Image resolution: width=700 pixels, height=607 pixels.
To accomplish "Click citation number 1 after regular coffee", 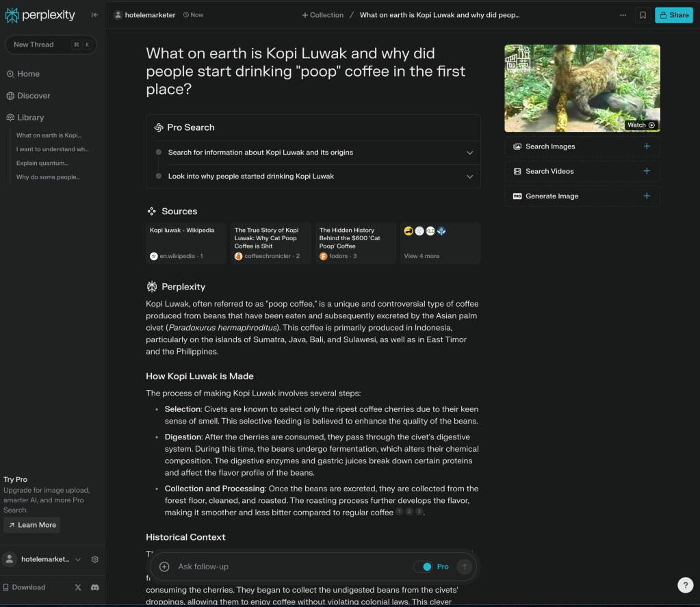I will tap(400, 511).
